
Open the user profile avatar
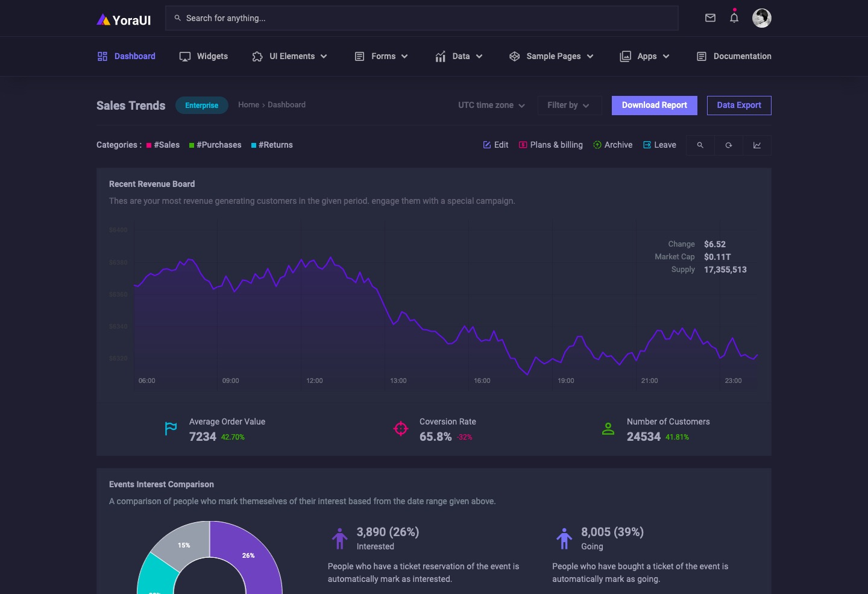pos(762,18)
